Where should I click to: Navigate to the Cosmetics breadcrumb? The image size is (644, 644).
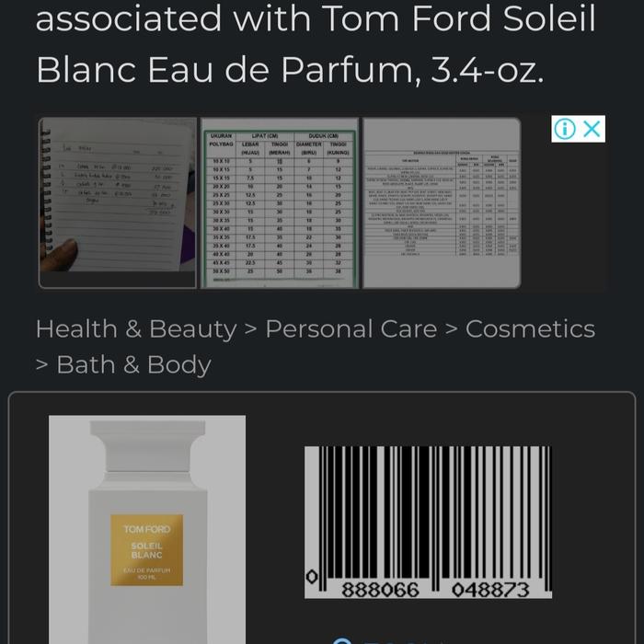pos(530,329)
